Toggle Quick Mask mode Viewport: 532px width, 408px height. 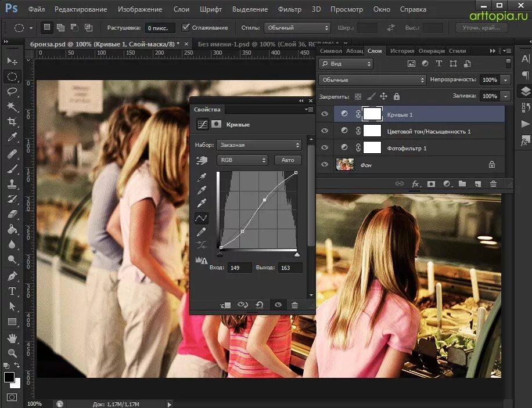point(12,397)
